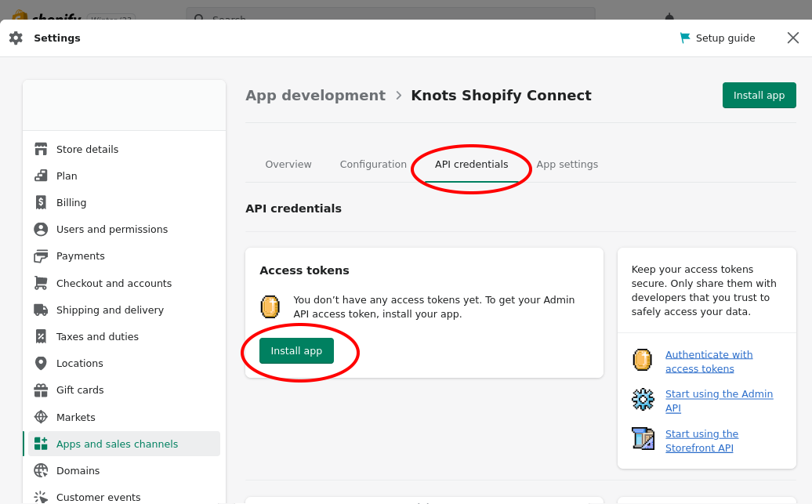Click the "Keep your access tokens secure" note

coord(704,290)
